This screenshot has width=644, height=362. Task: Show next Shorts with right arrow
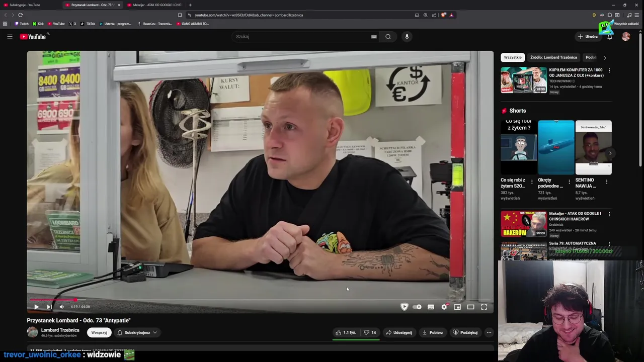[610, 153]
